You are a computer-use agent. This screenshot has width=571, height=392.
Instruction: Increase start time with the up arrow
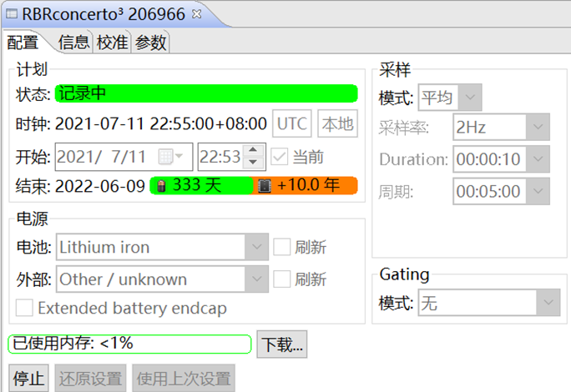[x=253, y=150]
